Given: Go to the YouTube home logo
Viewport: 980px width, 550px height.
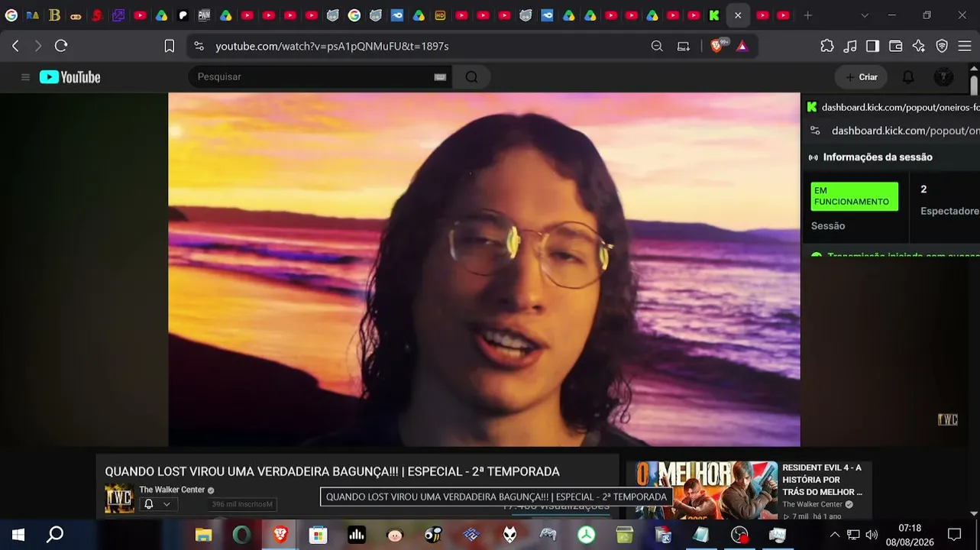Looking at the screenshot, I should pyautogui.click(x=70, y=77).
